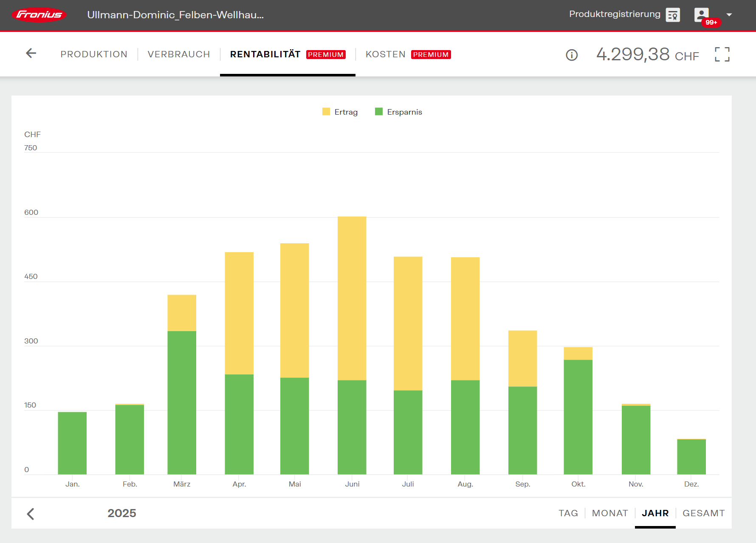
Task: Enter fullscreen chart view
Action: (x=722, y=54)
